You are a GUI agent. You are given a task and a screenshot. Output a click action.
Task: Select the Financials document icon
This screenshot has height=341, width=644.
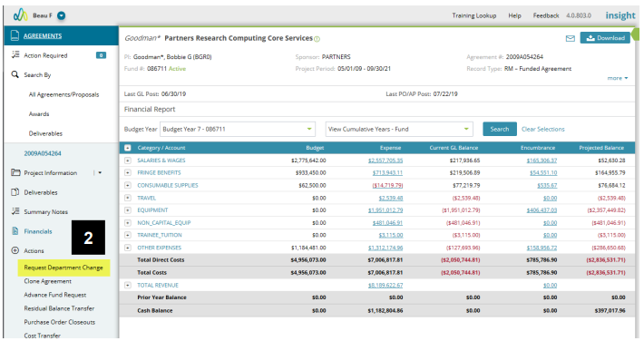pyautogui.click(x=15, y=231)
